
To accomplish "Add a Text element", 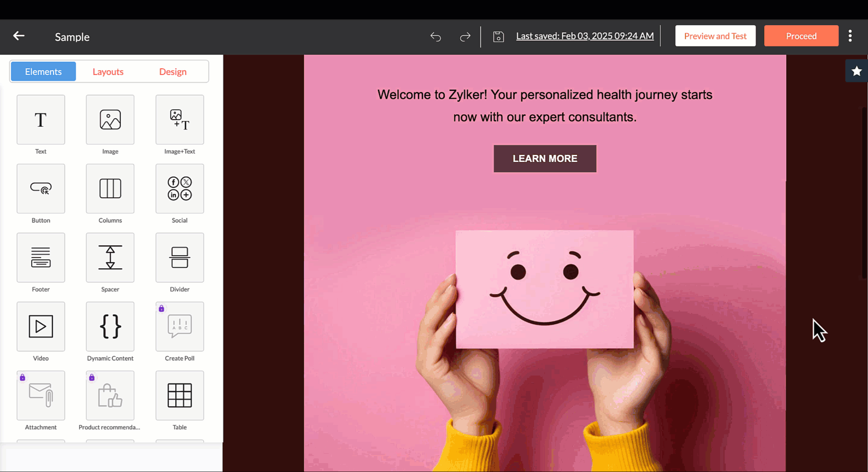I will (41, 120).
